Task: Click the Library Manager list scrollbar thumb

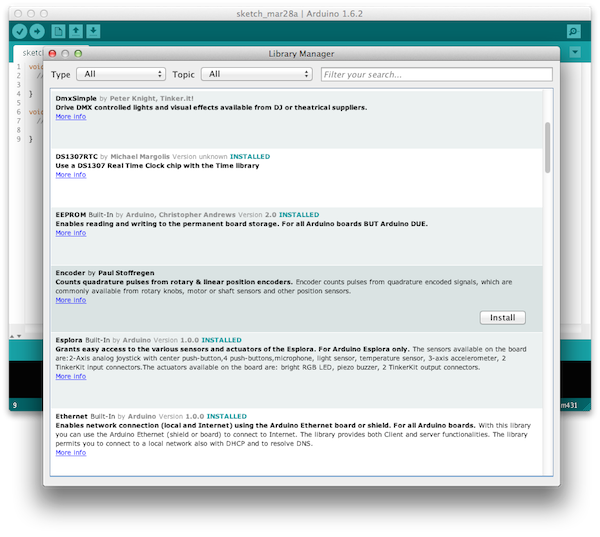Action: tap(548, 147)
